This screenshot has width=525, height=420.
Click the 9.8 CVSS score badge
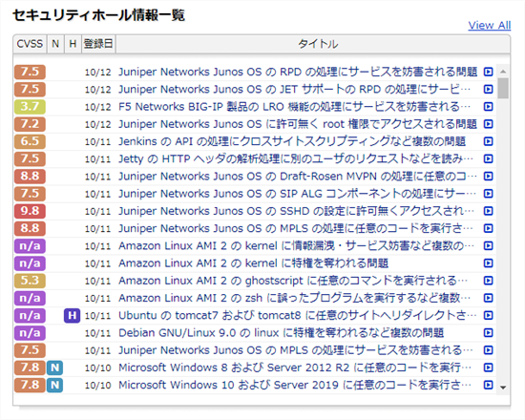(30, 211)
